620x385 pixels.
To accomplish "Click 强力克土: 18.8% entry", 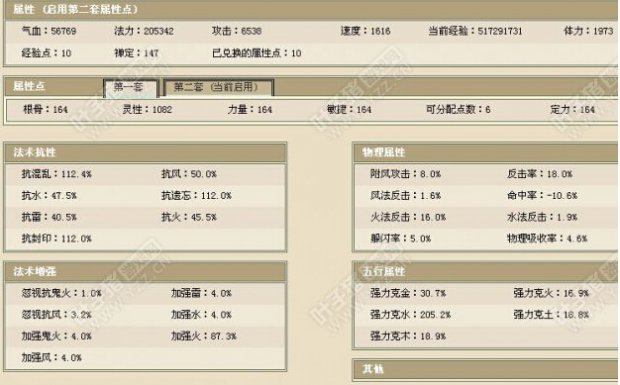I will coord(551,315).
